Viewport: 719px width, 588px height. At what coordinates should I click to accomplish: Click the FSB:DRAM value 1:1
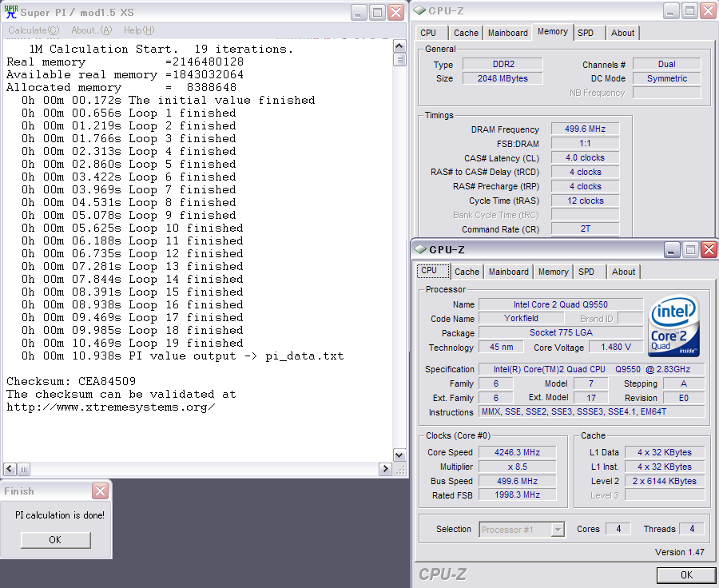coord(585,143)
